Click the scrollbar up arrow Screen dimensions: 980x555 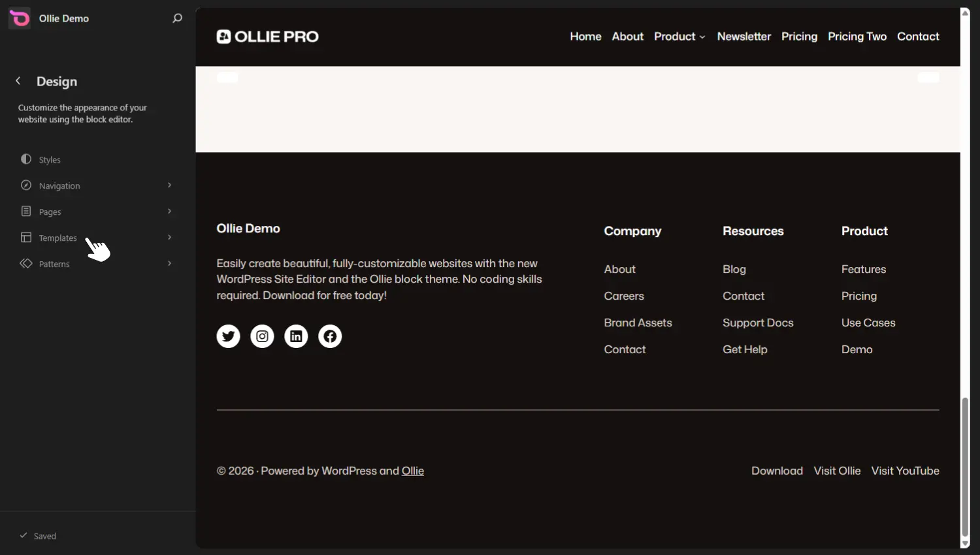[x=965, y=12]
